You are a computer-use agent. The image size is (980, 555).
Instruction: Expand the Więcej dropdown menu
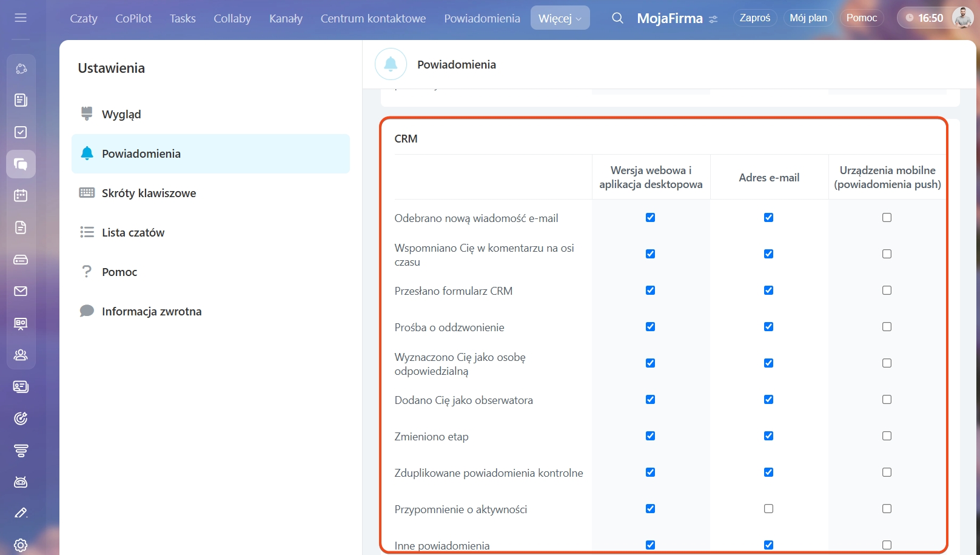560,18
